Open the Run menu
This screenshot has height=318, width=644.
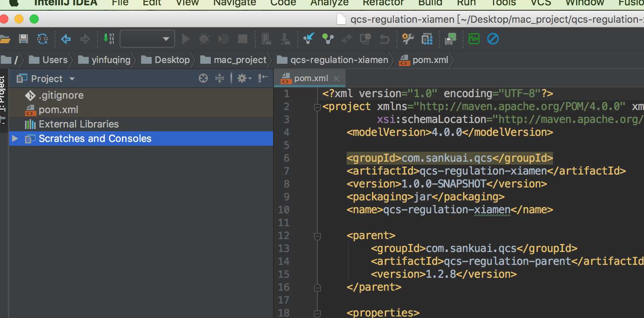[466, 3]
